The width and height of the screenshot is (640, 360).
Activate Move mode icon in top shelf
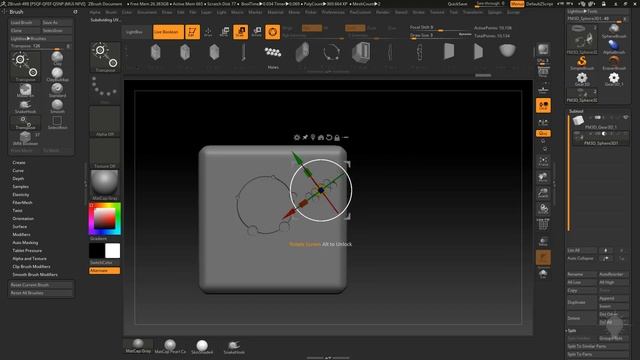[x=224, y=32]
